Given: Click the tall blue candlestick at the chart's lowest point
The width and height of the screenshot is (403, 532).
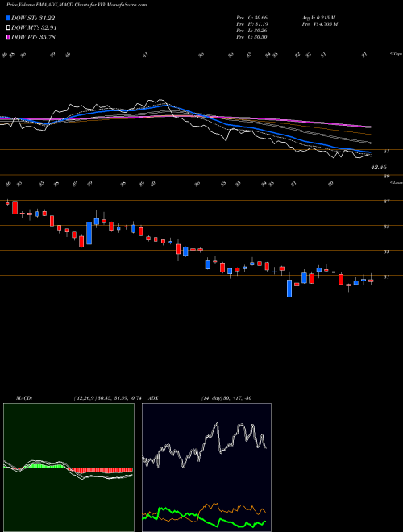Looking at the screenshot, I should [x=289, y=289].
